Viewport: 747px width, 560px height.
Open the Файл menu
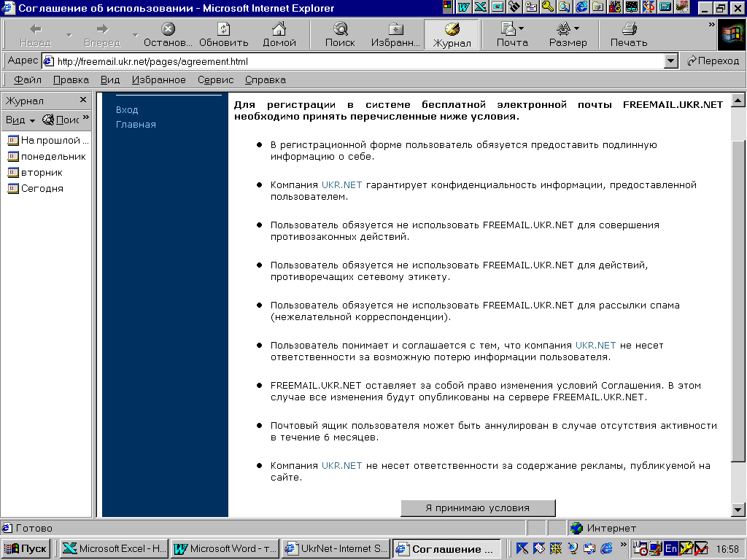(28, 79)
